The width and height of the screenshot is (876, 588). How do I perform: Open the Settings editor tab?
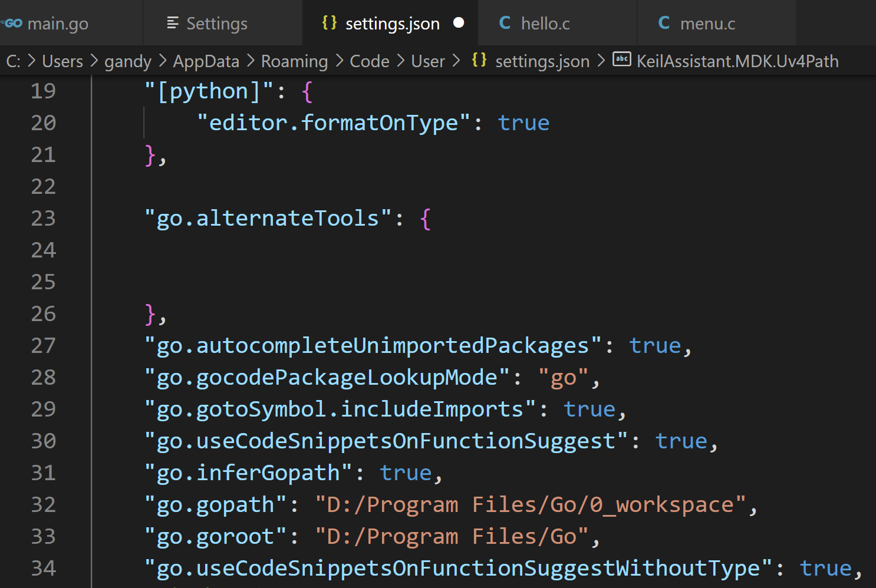click(x=216, y=24)
